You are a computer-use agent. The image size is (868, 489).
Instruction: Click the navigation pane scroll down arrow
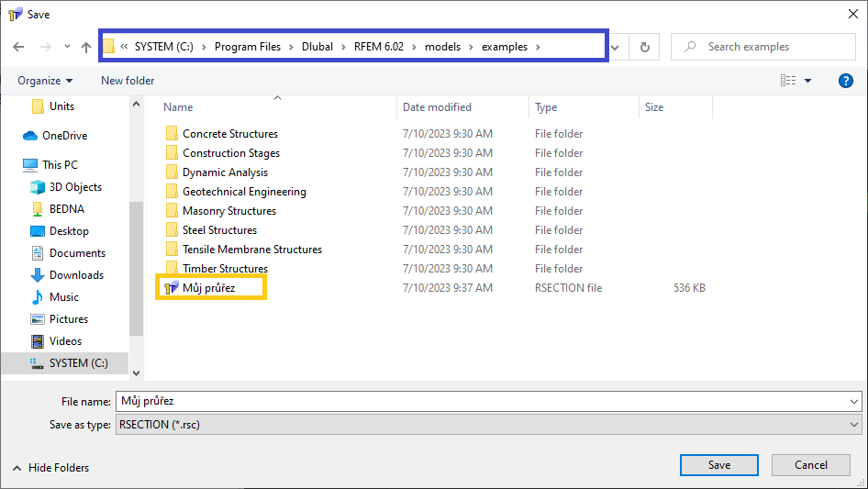click(136, 373)
